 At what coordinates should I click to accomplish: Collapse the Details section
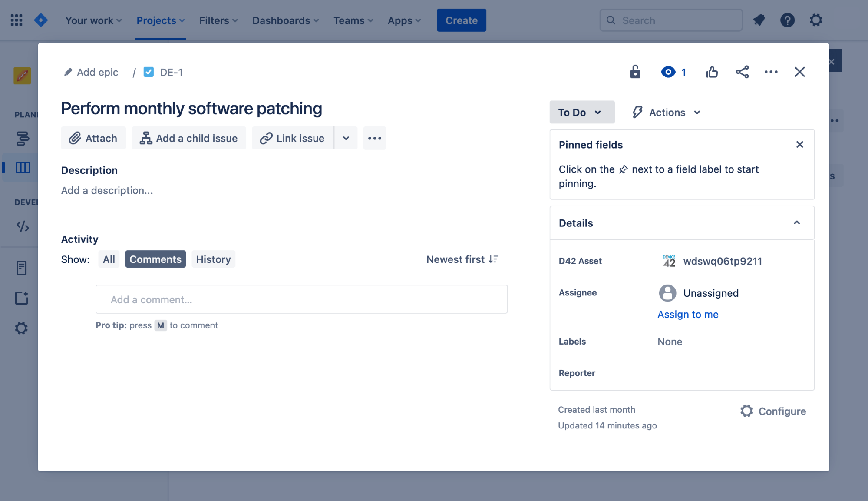[x=797, y=222]
